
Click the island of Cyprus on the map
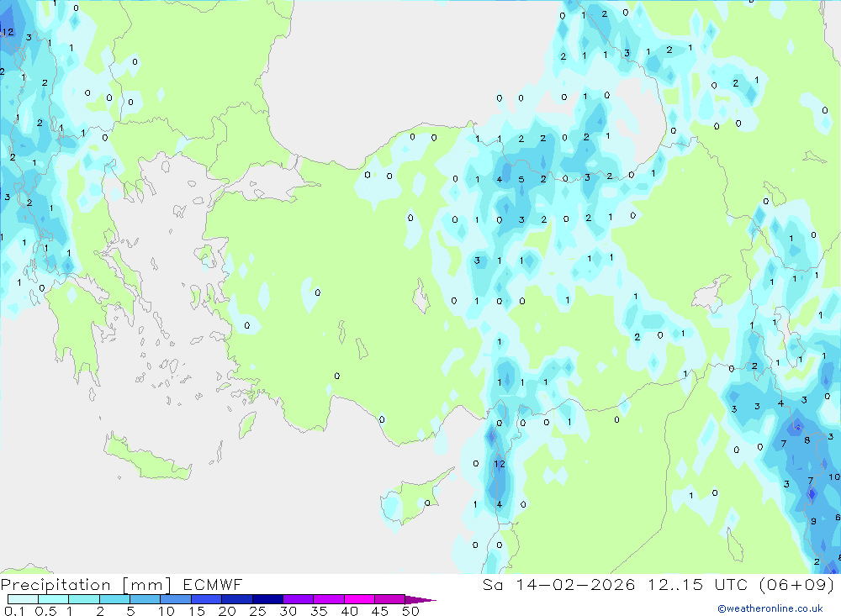pyautogui.click(x=415, y=498)
